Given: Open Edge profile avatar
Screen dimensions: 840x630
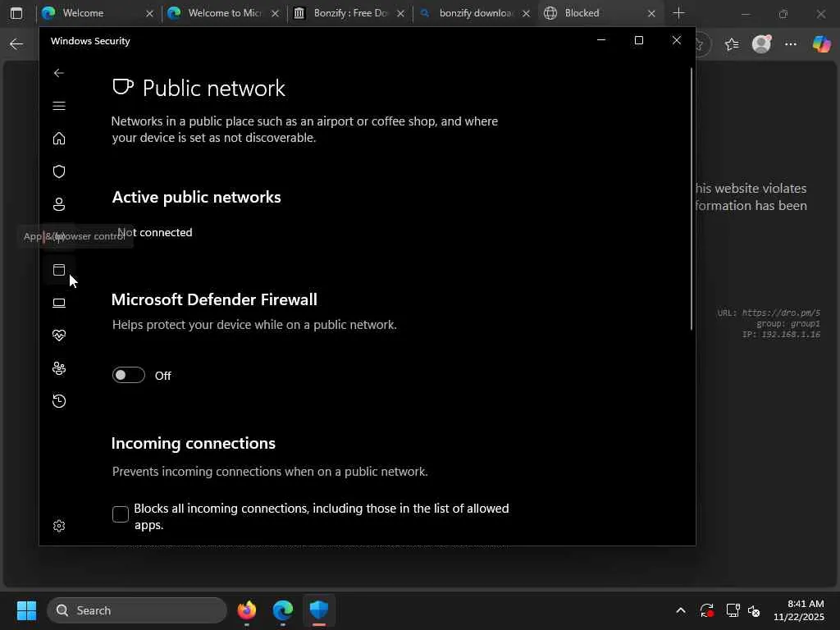Looking at the screenshot, I should pos(761,44).
